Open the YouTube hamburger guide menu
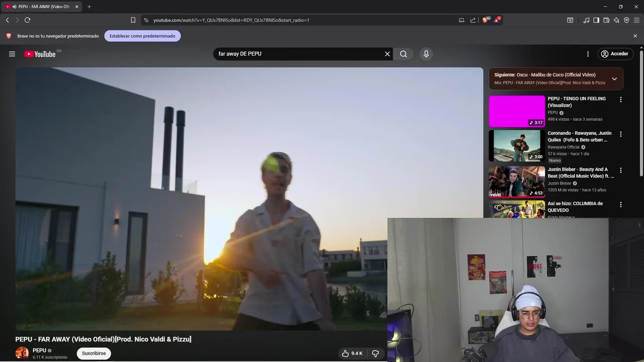The image size is (644, 362). (12, 54)
